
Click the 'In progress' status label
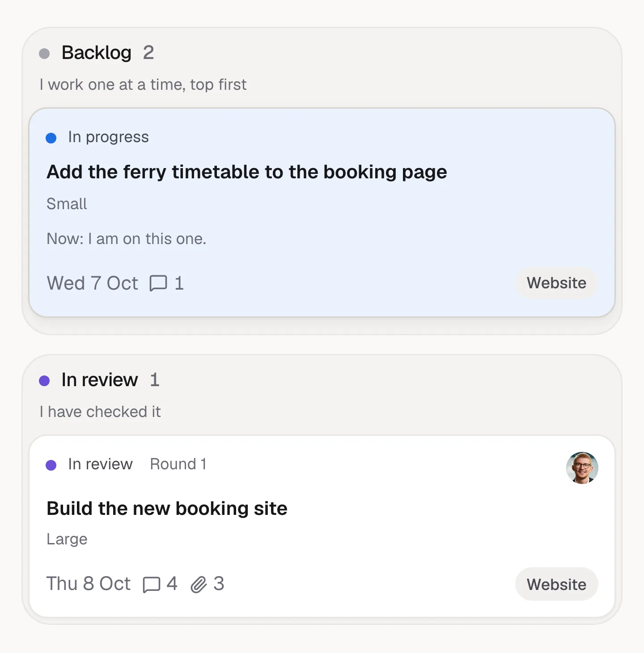[108, 137]
